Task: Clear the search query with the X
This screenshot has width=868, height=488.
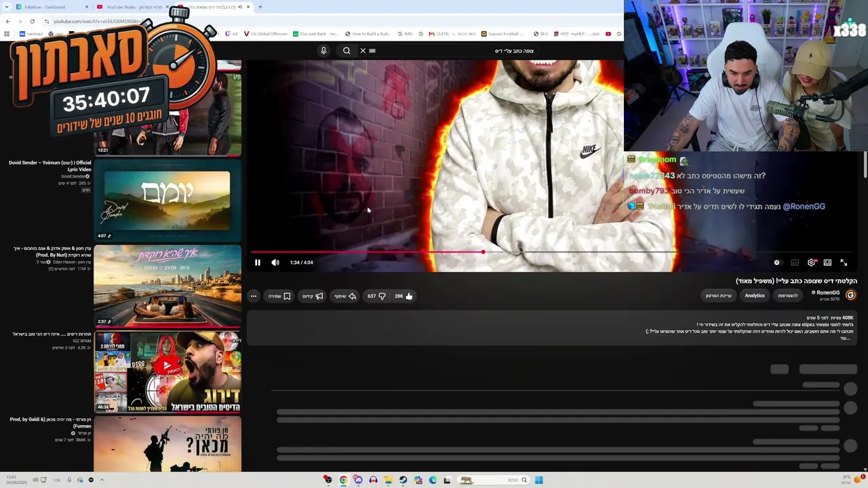Action: coord(363,51)
